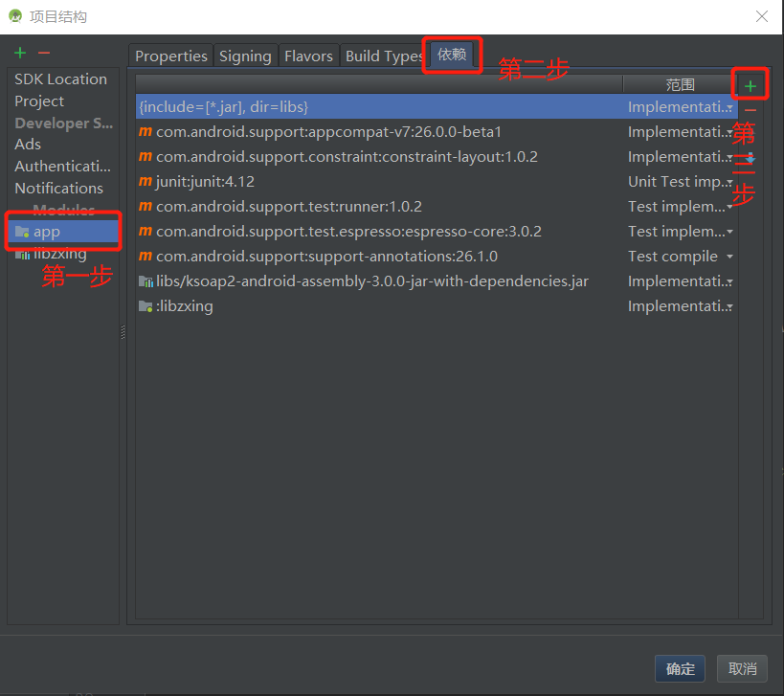Select SDK Location in the sidebar
This screenshot has width=784, height=696.
[61, 79]
